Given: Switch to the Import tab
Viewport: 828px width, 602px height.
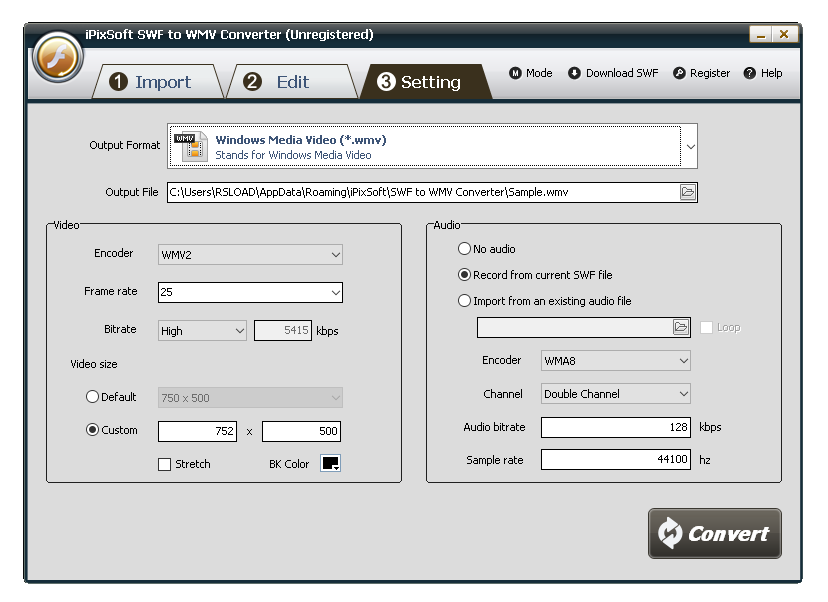Looking at the screenshot, I should [158, 82].
